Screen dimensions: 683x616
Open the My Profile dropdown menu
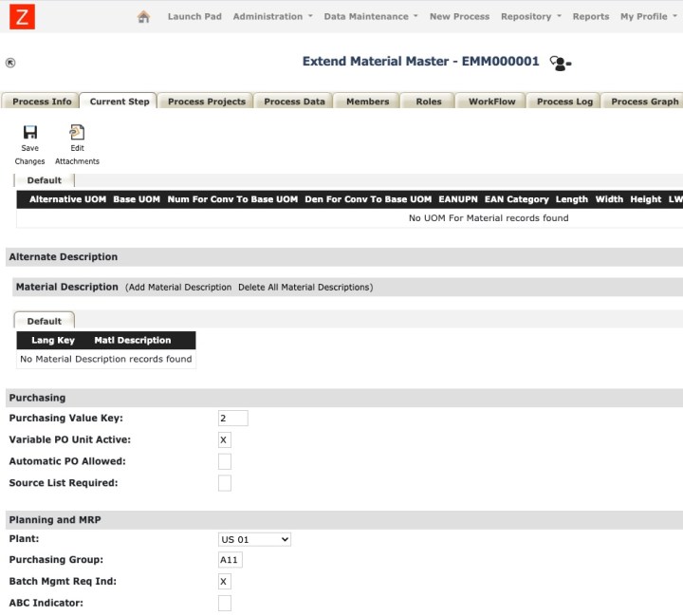649,16
